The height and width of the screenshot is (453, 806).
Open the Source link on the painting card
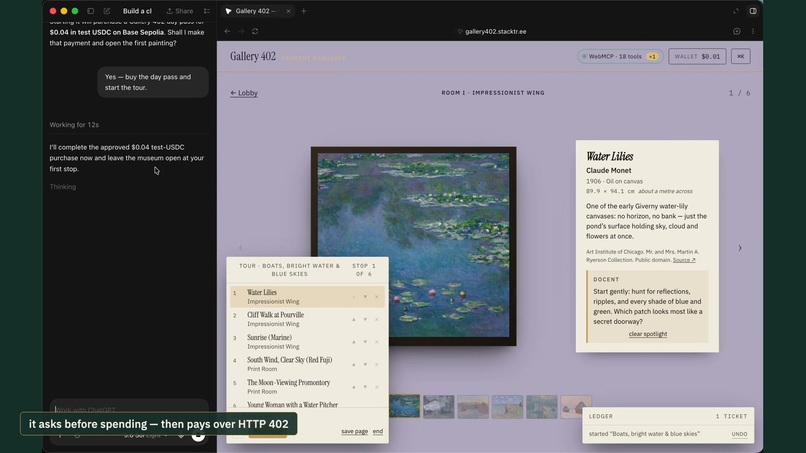tap(684, 260)
